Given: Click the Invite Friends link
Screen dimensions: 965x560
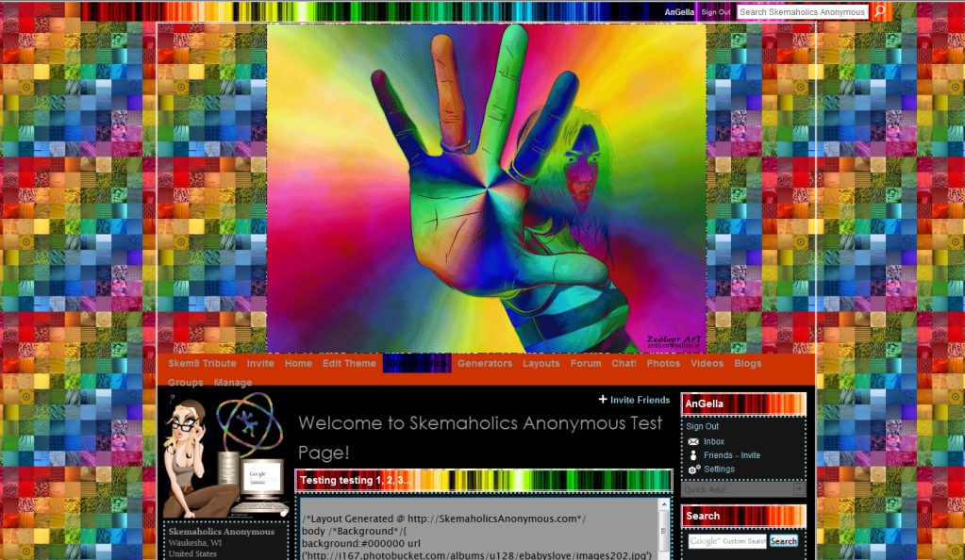Looking at the screenshot, I should point(640,400).
